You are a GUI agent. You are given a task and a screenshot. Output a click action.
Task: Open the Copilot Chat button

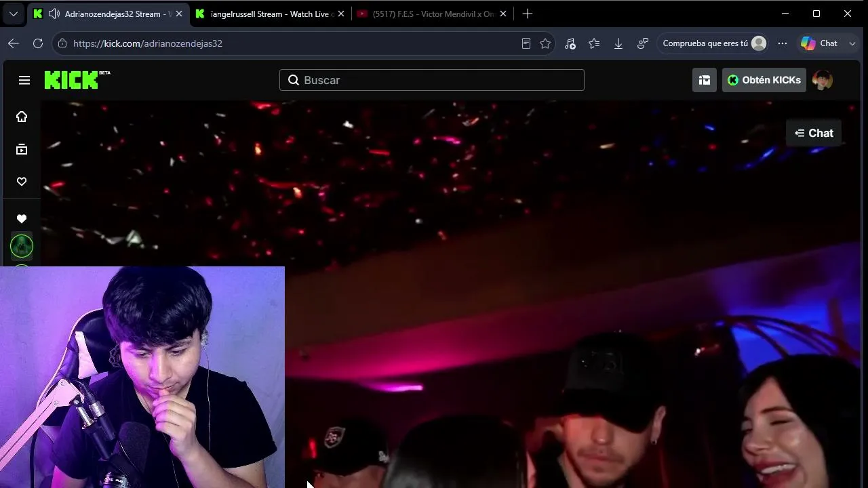[820, 43]
